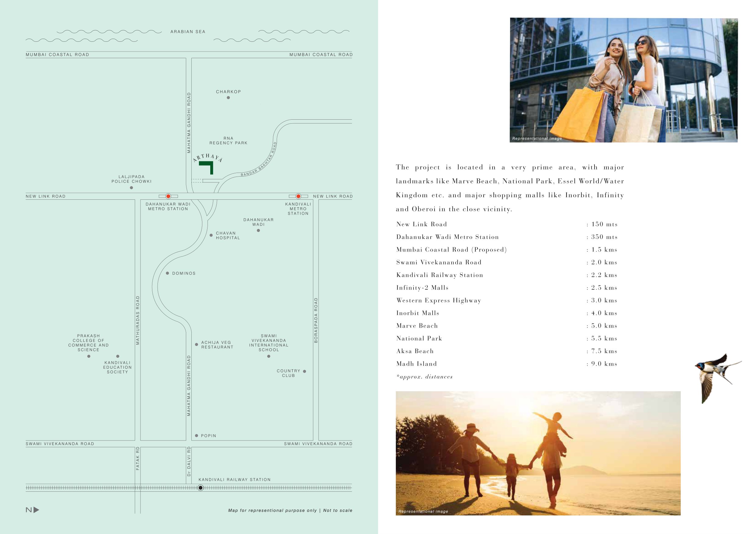The image size is (756, 534).
Task: Click the Kandivali Metro Station red marker
Action: [x=298, y=196]
